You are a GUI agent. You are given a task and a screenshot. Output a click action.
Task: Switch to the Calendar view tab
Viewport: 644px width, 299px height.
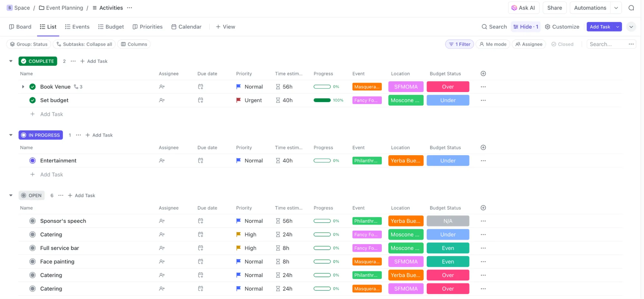click(x=186, y=27)
